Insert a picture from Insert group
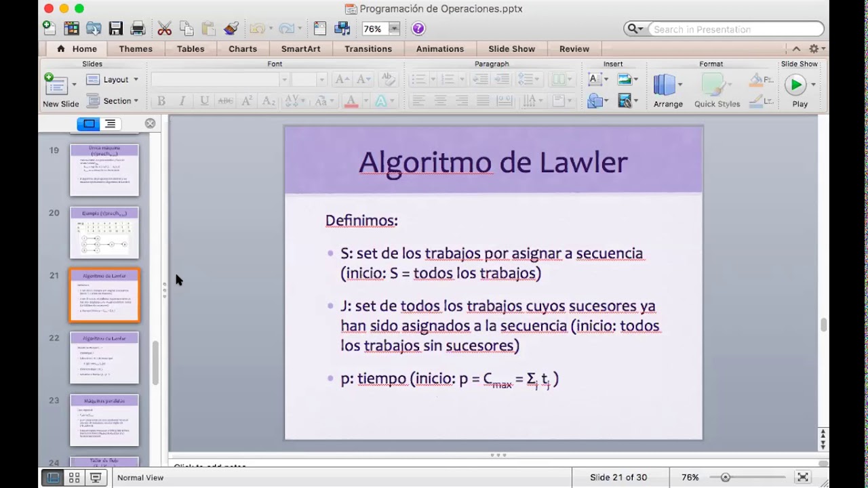 [x=625, y=80]
